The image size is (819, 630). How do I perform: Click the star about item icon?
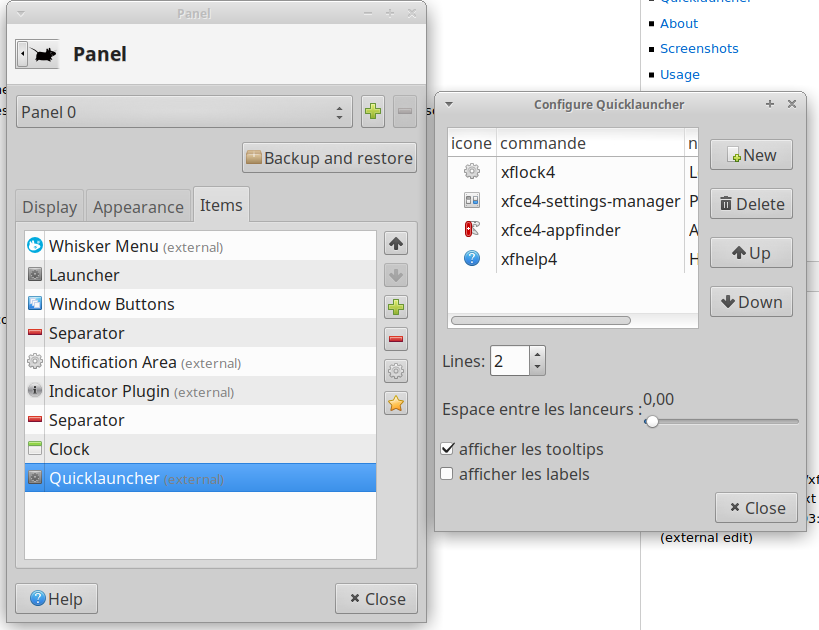[x=396, y=404]
